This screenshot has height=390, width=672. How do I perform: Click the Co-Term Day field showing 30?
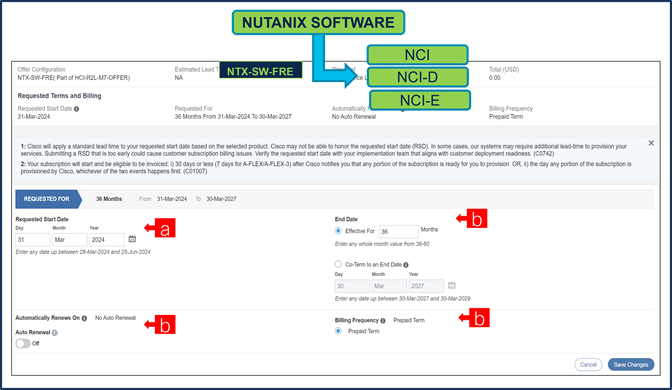point(352,286)
